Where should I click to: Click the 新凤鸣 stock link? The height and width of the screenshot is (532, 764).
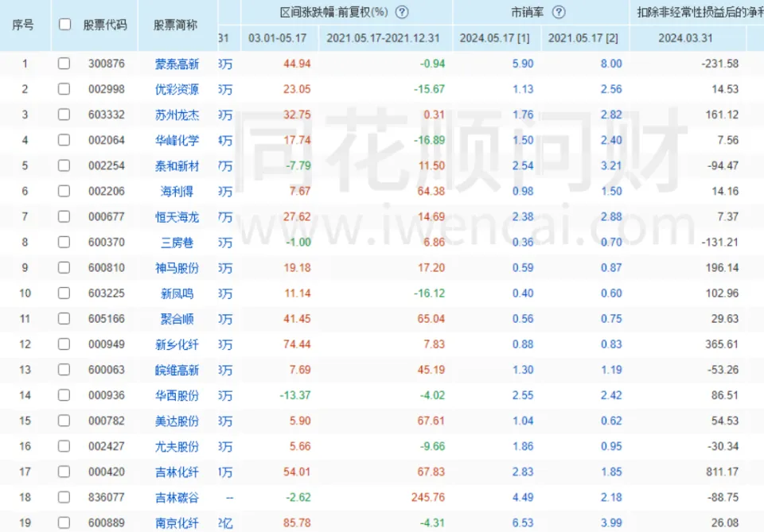[x=177, y=293]
